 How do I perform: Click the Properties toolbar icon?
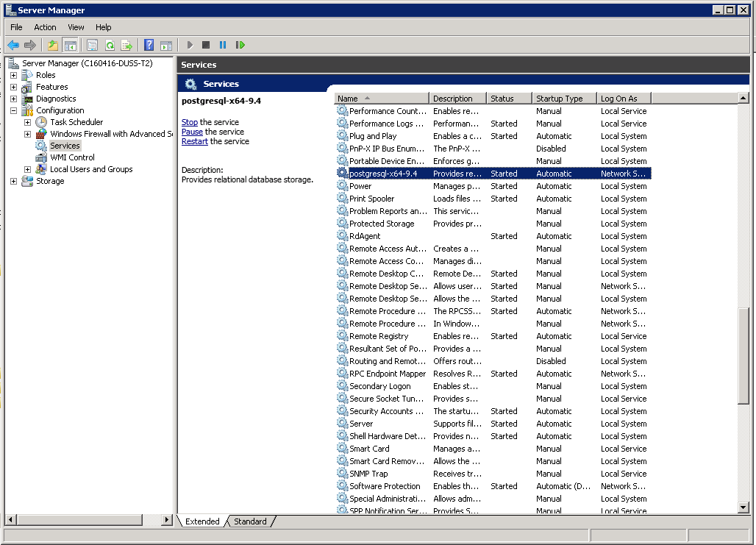point(92,45)
